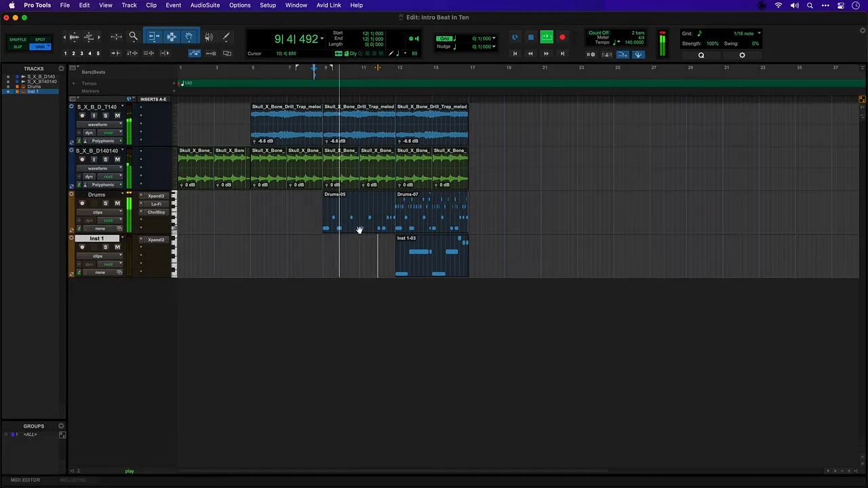Activate the Scrubber speaker tool
Screen dimensions: 868x488
[x=209, y=37]
